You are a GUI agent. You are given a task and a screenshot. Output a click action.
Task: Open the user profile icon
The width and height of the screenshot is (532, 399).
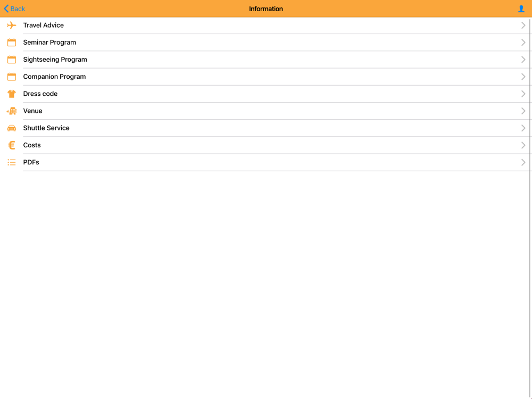click(521, 9)
